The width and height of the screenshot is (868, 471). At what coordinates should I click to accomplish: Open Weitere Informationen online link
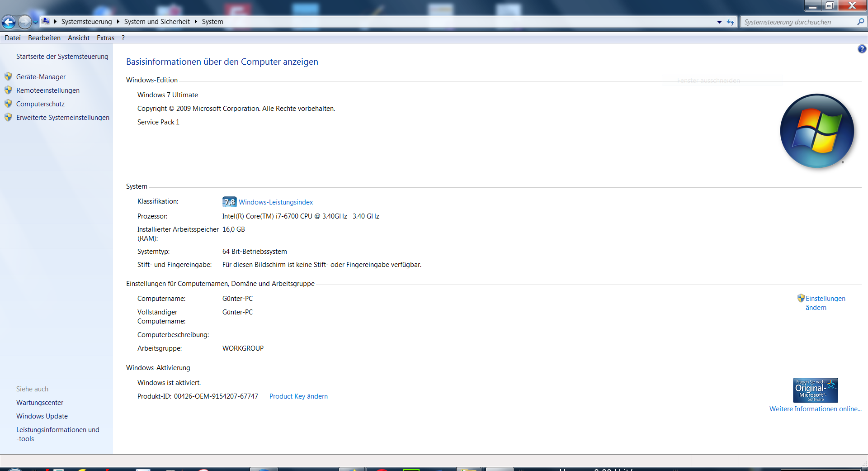point(815,409)
